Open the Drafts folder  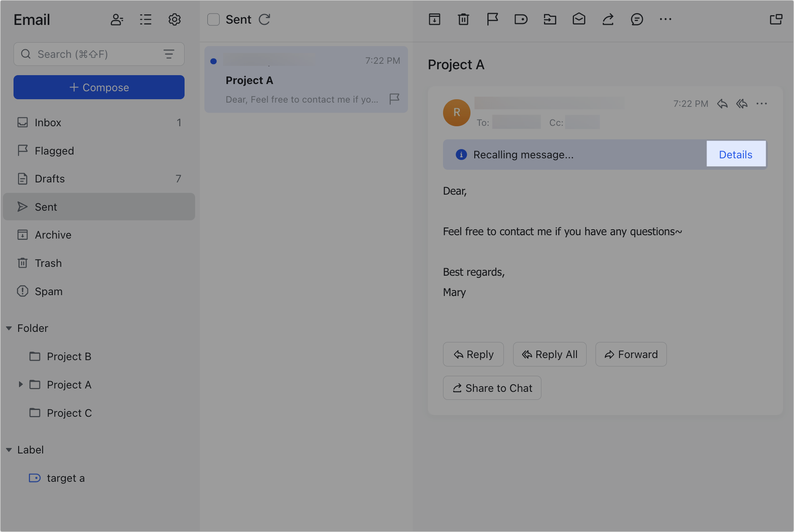pos(49,179)
